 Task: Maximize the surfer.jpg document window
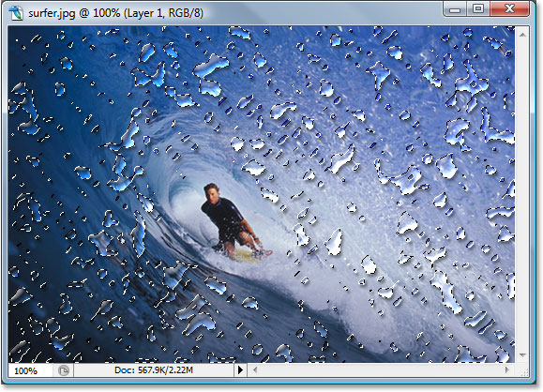[478, 8]
